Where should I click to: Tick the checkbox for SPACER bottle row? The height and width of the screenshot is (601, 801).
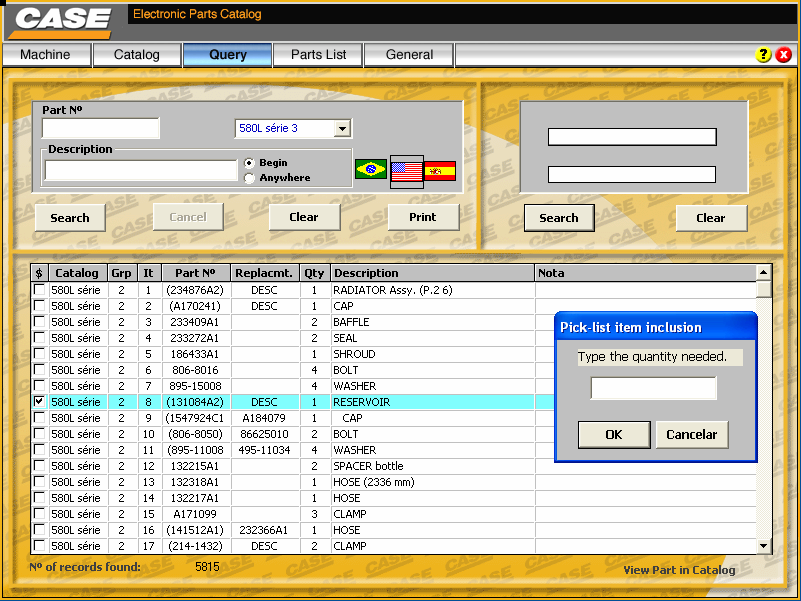click(x=39, y=466)
